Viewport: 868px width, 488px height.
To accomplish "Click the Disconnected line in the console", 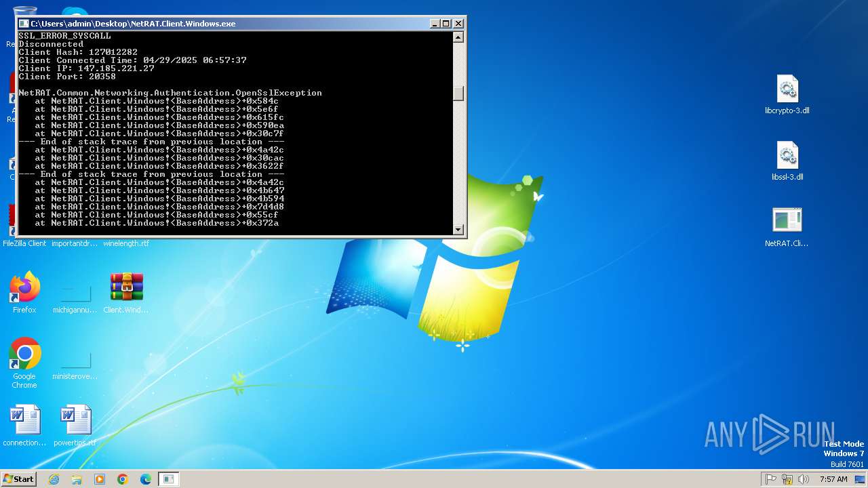I will [51, 44].
